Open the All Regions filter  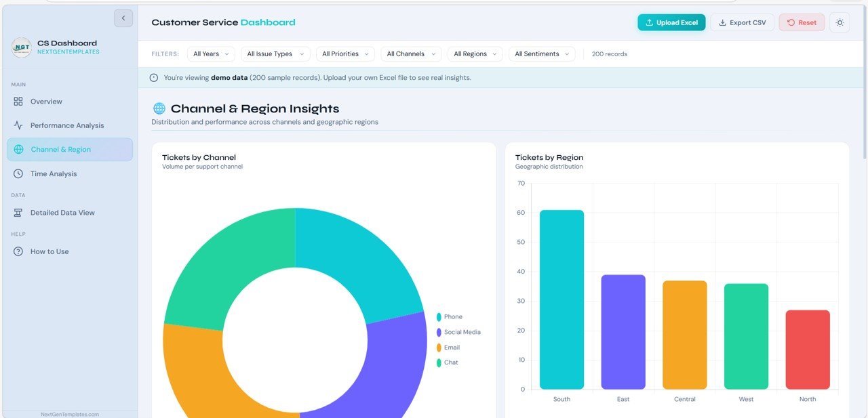point(475,54)
